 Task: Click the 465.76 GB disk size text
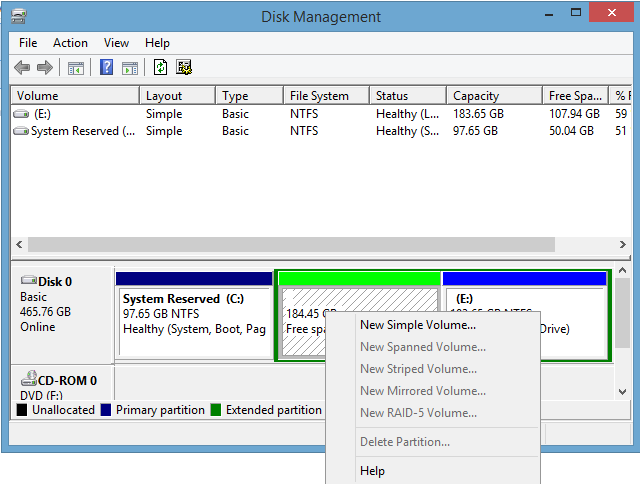[45, 312]
